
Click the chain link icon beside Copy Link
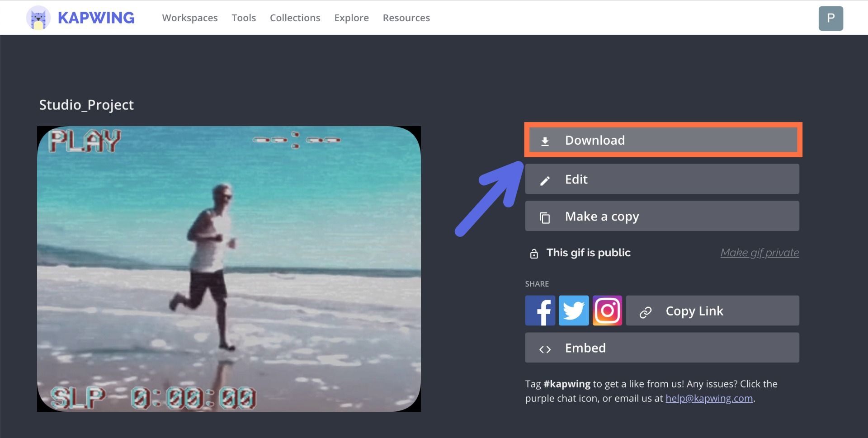pos(646,312)
